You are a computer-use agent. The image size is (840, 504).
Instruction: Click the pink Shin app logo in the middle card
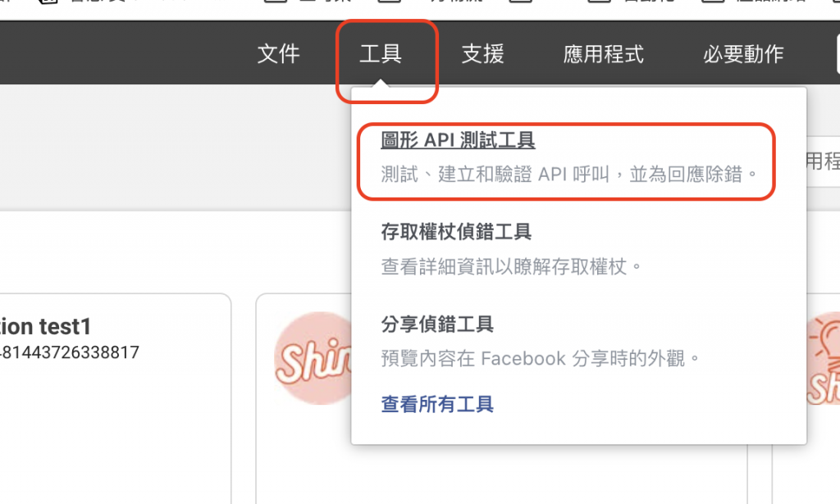tap(313, 358)
